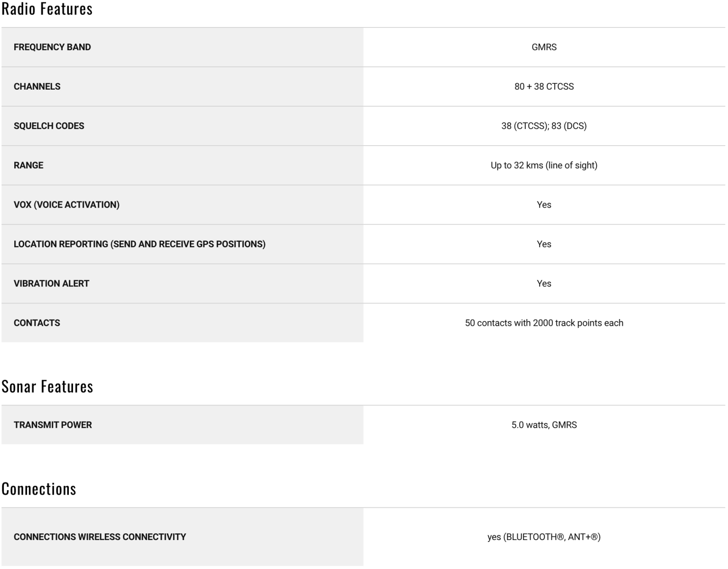Select the RANGE row label

tap(28, 165)
